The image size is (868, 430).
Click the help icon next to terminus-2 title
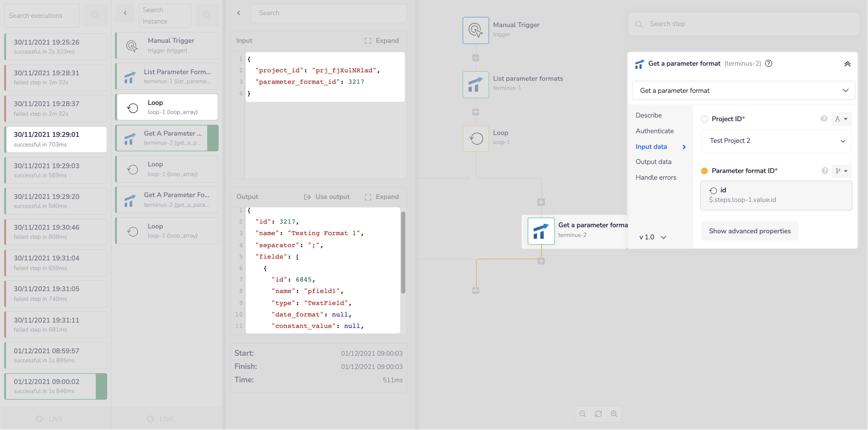(769, 63)
